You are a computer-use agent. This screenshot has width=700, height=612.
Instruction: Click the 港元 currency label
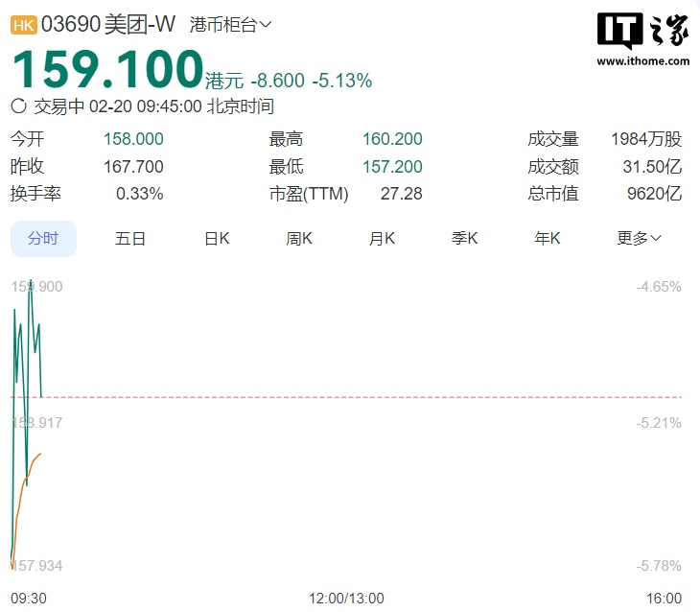[x=224, y=81]
